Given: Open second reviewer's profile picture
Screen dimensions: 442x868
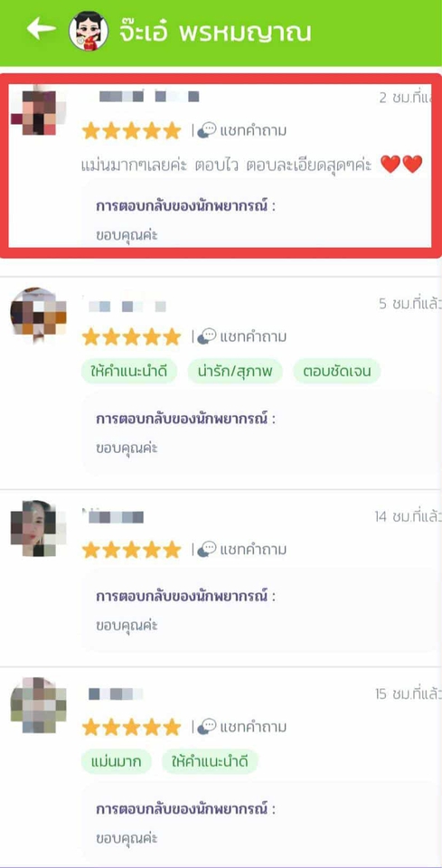Looking at the screenshot, I should coord(38,314).
